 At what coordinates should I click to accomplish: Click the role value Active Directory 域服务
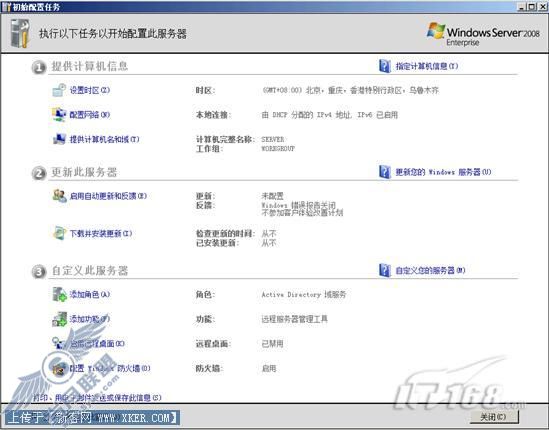pos(304,294)
